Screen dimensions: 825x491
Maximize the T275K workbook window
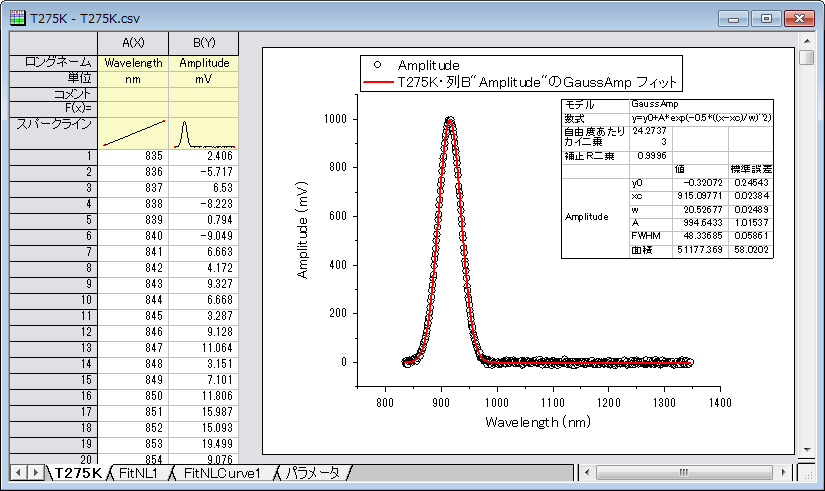pyautogui.click(x=766, y=19)
